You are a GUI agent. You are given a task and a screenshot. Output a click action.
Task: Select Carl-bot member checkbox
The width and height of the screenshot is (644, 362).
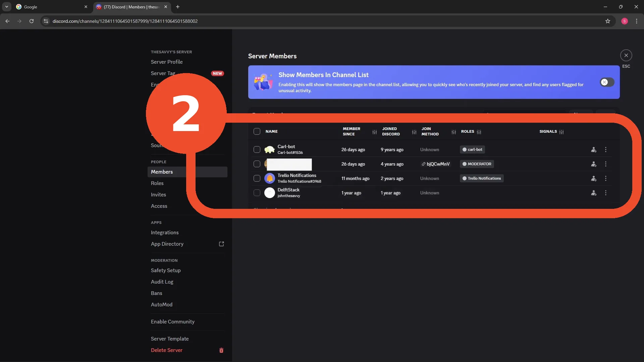[257, 150]
